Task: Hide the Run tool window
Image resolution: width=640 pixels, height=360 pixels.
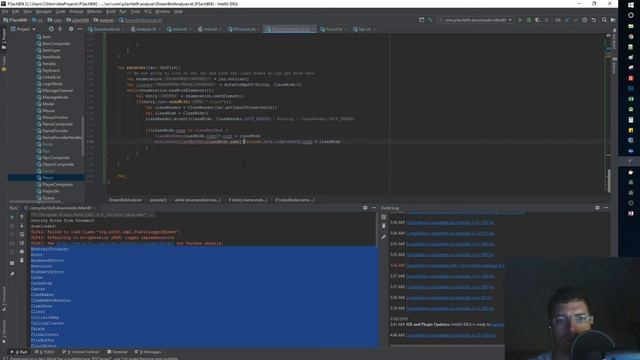Action: pos(374,208)
